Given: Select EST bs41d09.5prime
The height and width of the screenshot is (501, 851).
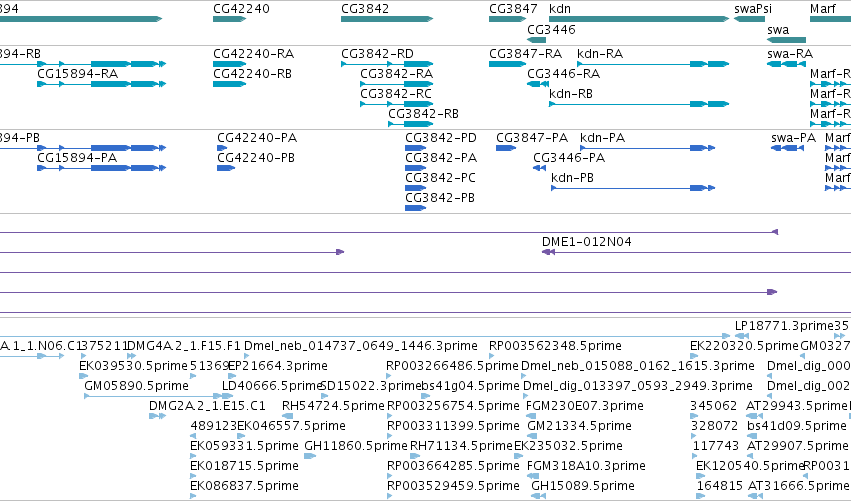Looking at the screenshot, I should 796,426.
